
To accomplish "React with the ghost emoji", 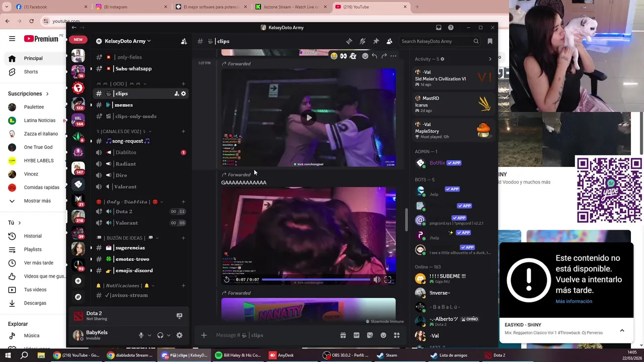I will click(353, 56).
